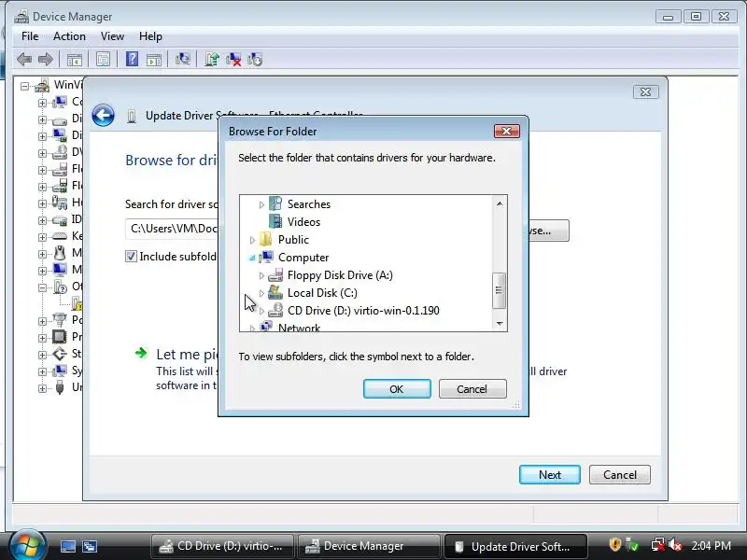Image resolution: width=747 pixels, height=560 pixels.
Task: Click the show/hide console tree toolbar icon
Action: tap(75, 60)
